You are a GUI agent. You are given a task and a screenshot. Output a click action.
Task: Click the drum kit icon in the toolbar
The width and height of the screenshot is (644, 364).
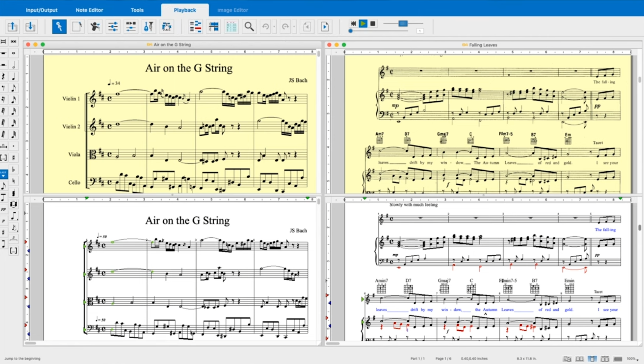(x=166, y=27)
